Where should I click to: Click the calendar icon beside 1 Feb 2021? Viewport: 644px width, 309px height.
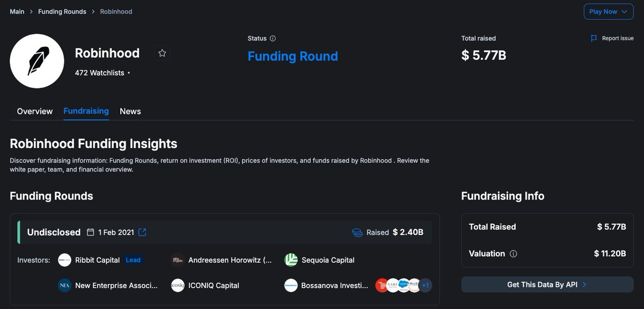(x=90, y=232)
